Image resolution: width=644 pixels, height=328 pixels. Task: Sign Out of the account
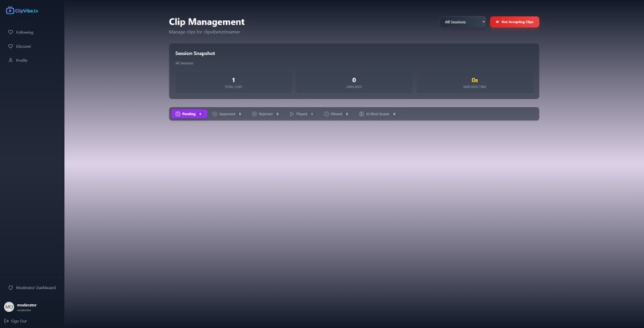point(15,321)
